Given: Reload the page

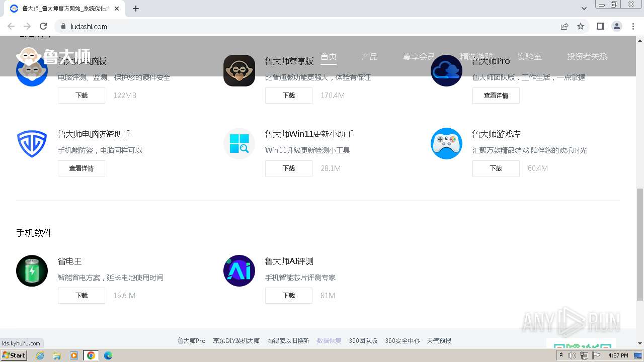Looking at the screenshot, I should click(x=43, y=26).
